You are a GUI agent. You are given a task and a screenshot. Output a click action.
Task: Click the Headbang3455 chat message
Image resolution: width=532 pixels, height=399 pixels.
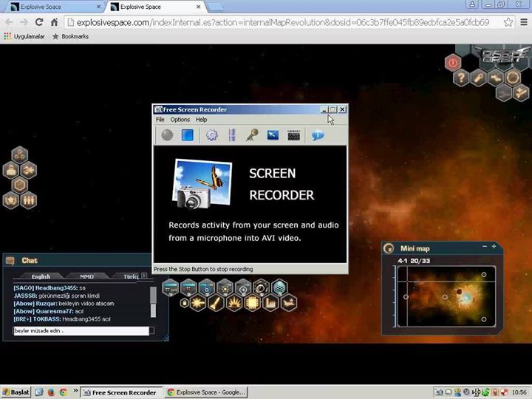click(x=50, y=288)
